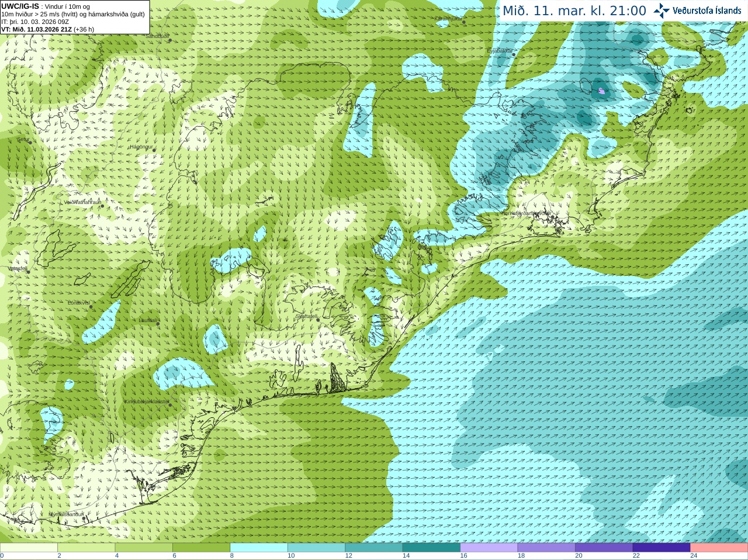Click the Kirkjubæjarklaustur station label
Image resolution: width=748 pixels, height=560 pixels.
146,402
